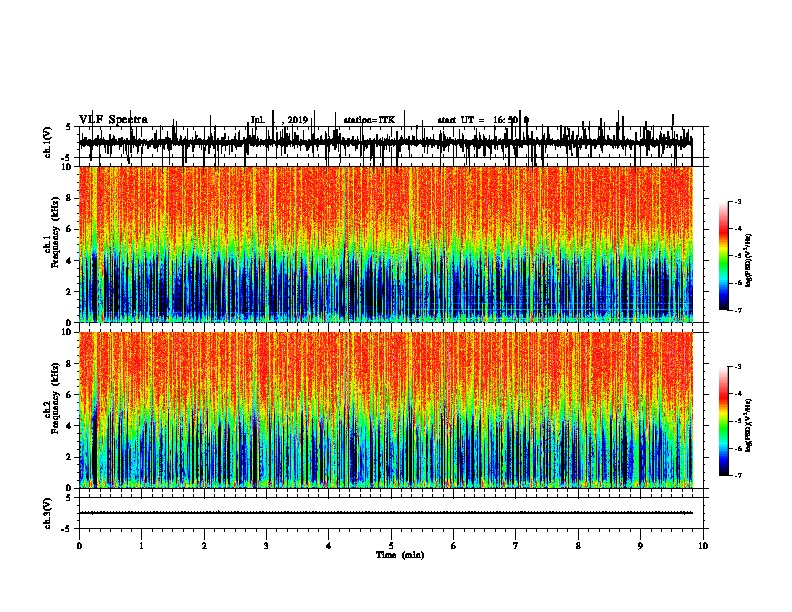The height and width of the screenshot is (612, 792).
Task: Click the "8" kHz tick on the ch.2 frequency axis
Action: [70, 363]
